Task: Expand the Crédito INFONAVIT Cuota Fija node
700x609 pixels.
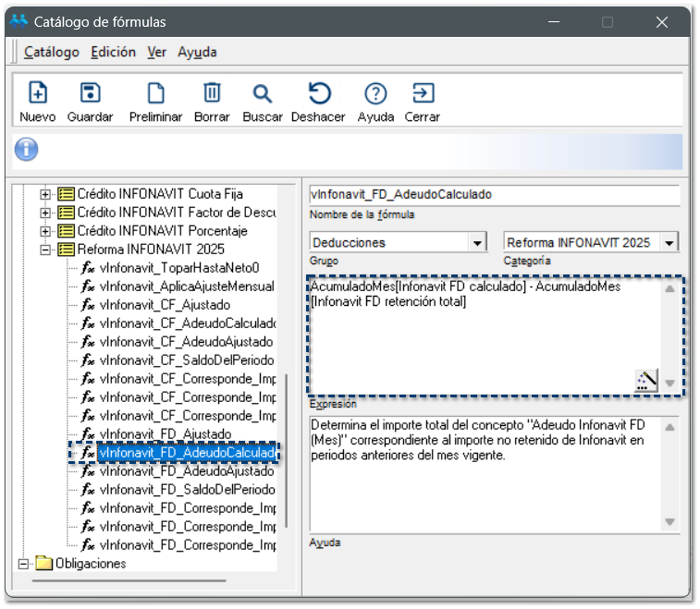Action: [x=44, y=194]
